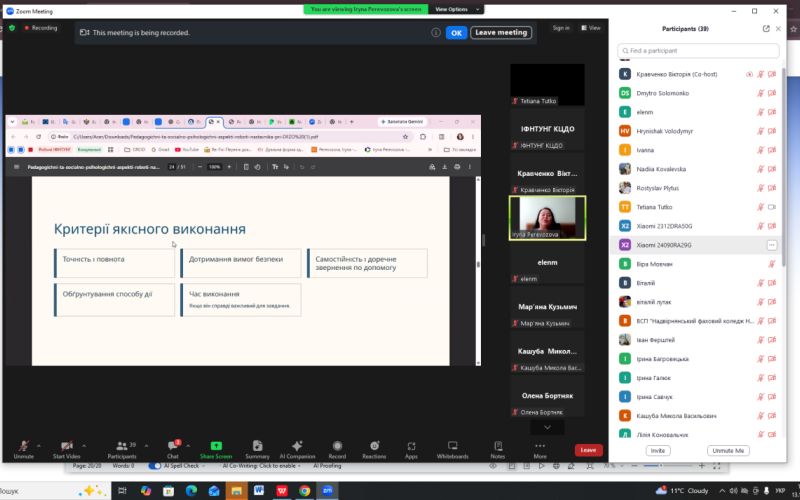Expand the View Options dropdown
The height and width of the screenshot is (500, 800).
[x=457, y=9]
